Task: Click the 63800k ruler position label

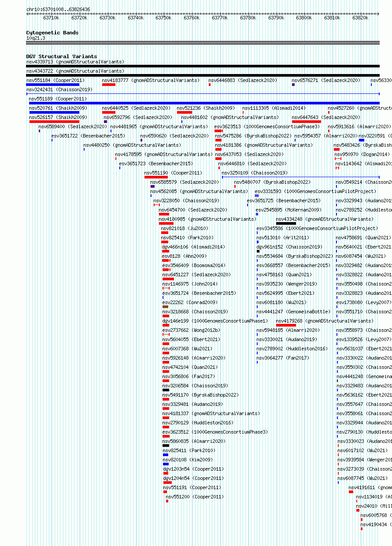Action: [x=304, y=18]
